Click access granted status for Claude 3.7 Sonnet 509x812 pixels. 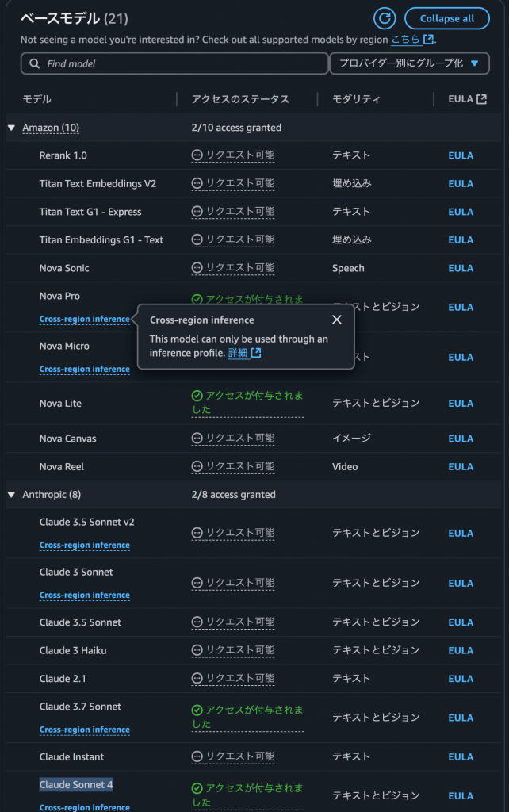point(247,717)
